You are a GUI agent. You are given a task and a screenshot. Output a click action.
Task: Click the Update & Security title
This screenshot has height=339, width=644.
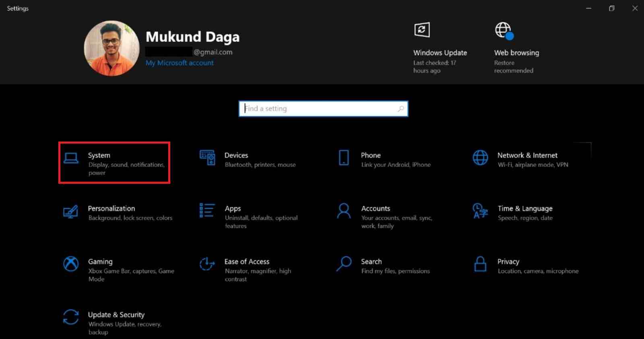[116, 314]
